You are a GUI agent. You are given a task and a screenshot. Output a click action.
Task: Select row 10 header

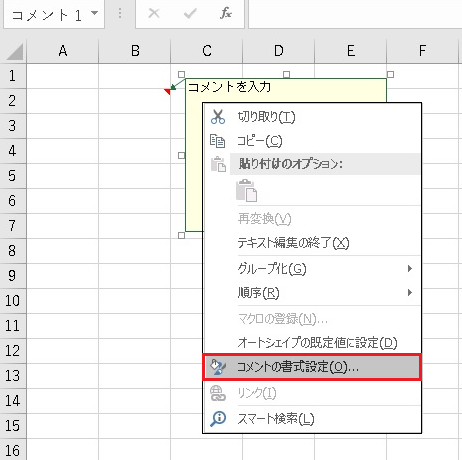click(13, 301)
